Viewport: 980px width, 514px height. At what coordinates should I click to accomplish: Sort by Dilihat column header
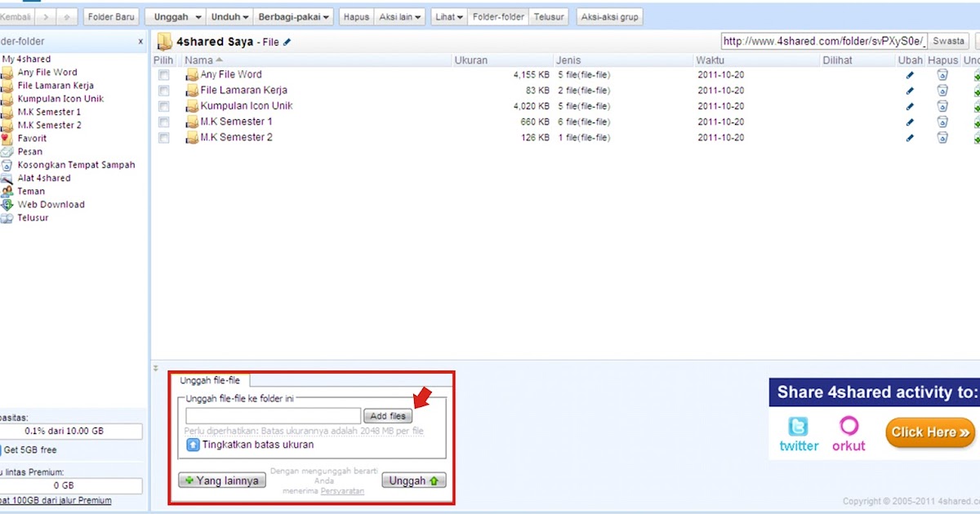pos(838,60)
